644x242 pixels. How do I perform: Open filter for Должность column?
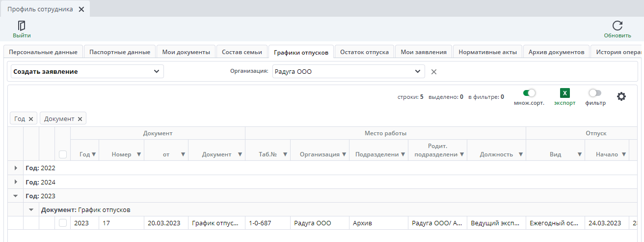[x=521, y=154]
